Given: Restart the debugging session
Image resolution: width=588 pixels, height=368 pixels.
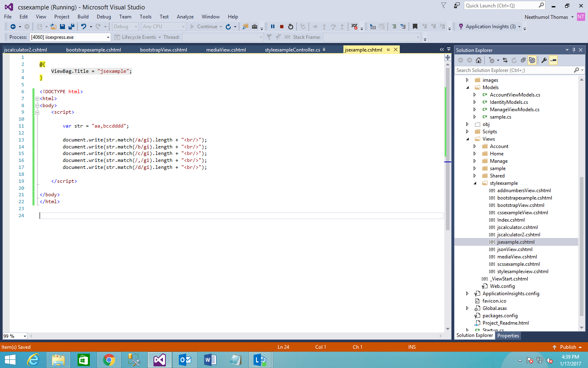Looking at the screenshot, I should coord(291,27).
